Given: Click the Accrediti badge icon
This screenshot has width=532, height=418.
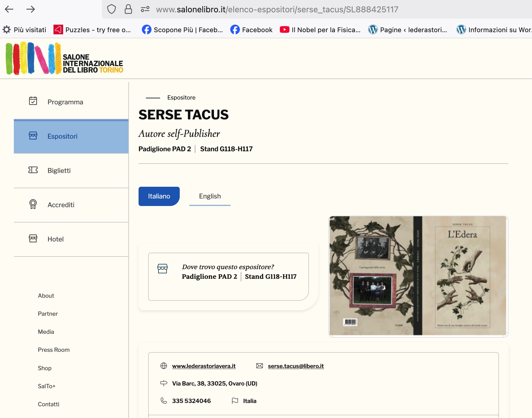Looking at the screenshot, I should click(33, 204).
